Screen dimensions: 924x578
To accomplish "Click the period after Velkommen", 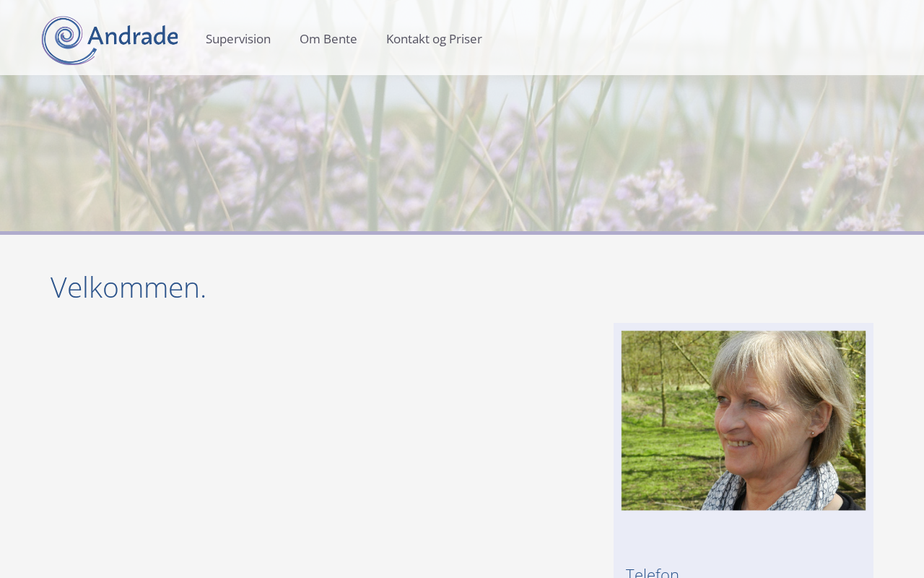I will 204,298.
